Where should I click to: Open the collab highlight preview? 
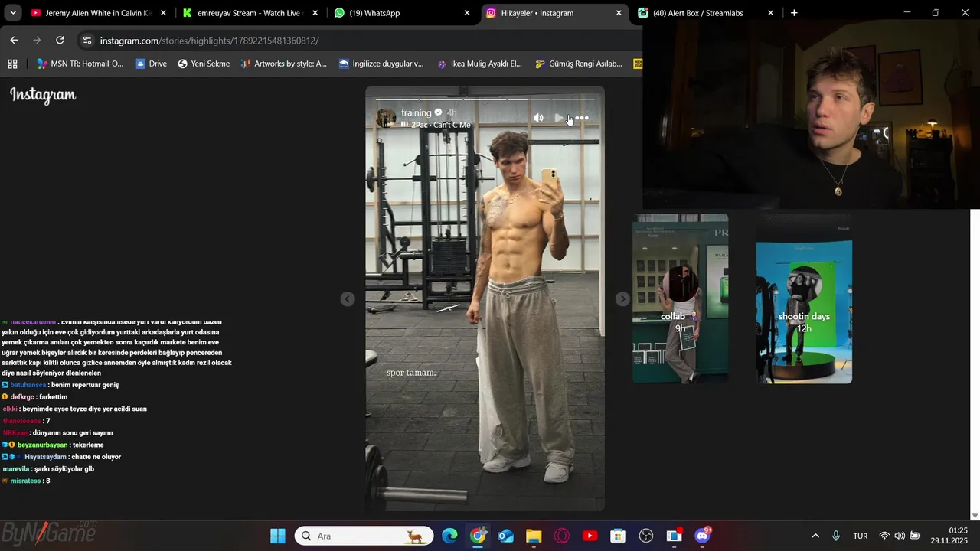click(681, 298)
